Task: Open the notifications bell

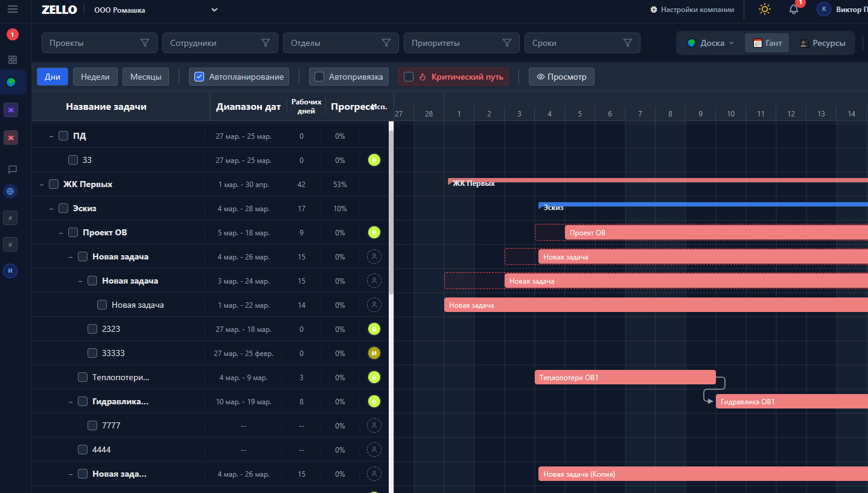Action: (x=794, y=9)
